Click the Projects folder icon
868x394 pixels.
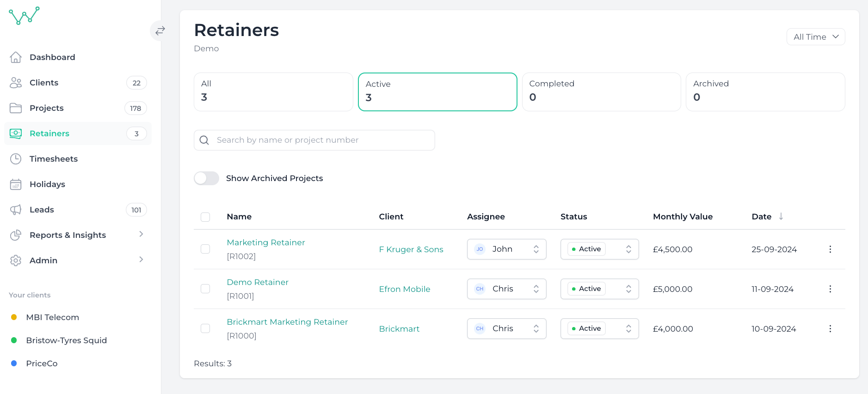16,108
